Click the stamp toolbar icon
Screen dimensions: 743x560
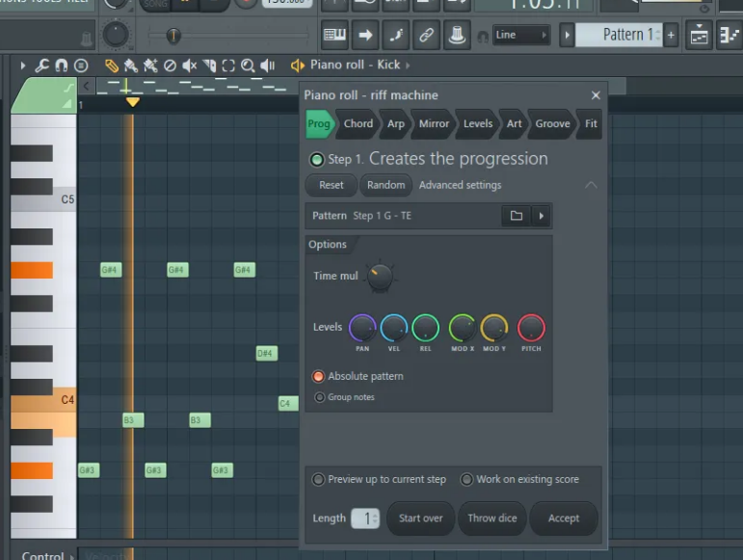click(x=457, y=35)
